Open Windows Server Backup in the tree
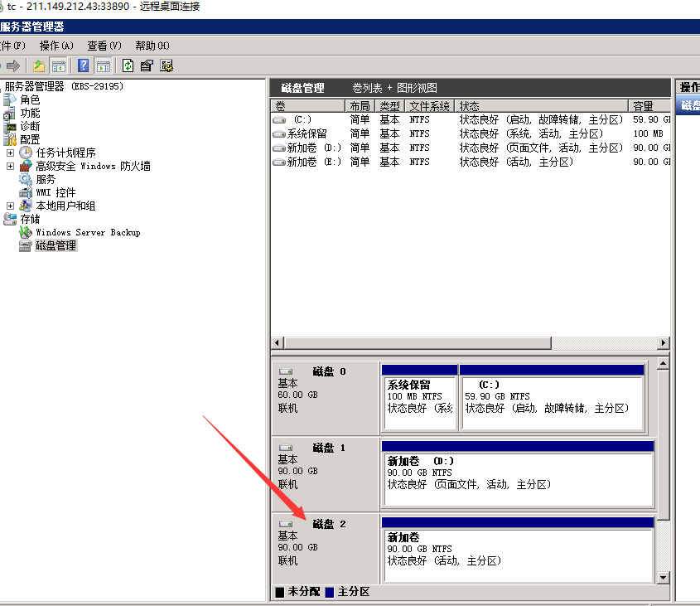 click(87, 233)
